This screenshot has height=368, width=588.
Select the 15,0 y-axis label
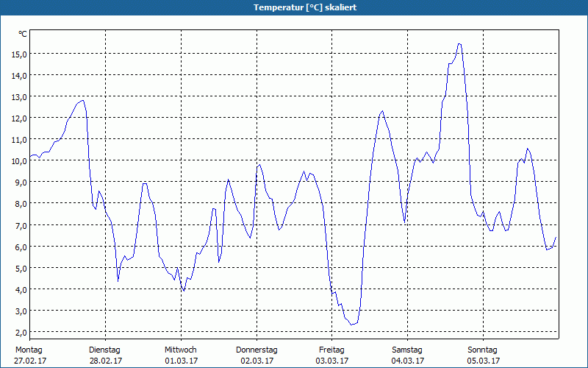point(18,54)
